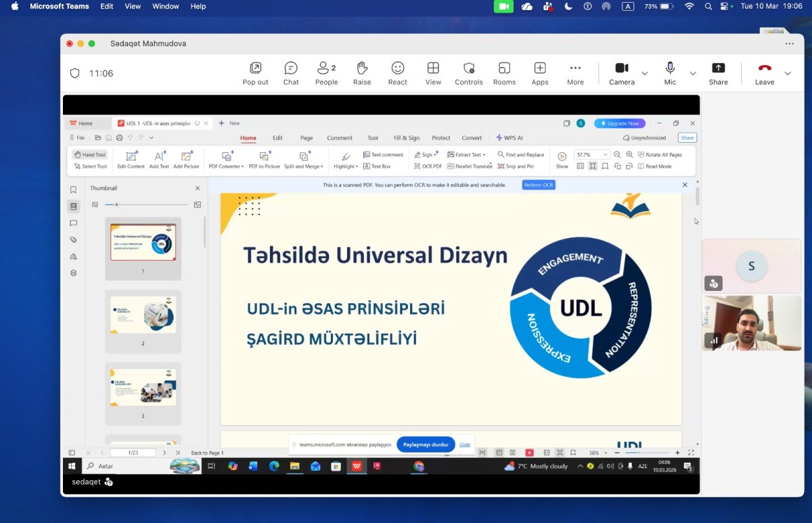Open the View menu in menu bar
812x523 pixels.
133,6
